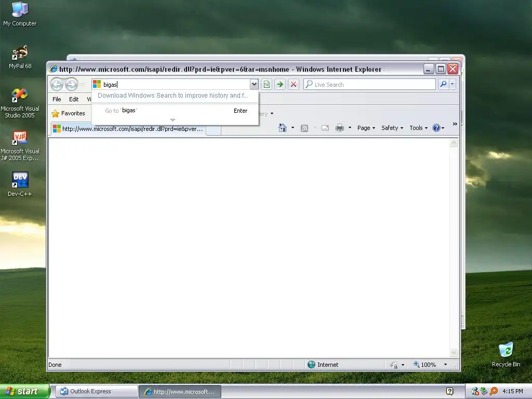Click Download Windows Search suggestion text
532x399 pixels.
coord(172,96)
